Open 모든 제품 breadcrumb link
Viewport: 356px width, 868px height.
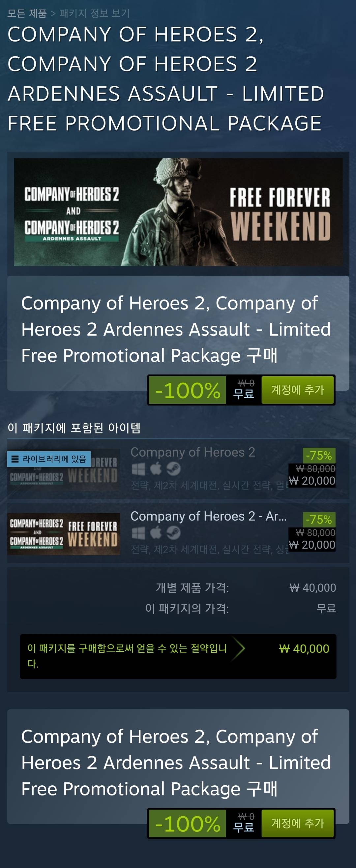pyautogui.click(x=27, y=14)
